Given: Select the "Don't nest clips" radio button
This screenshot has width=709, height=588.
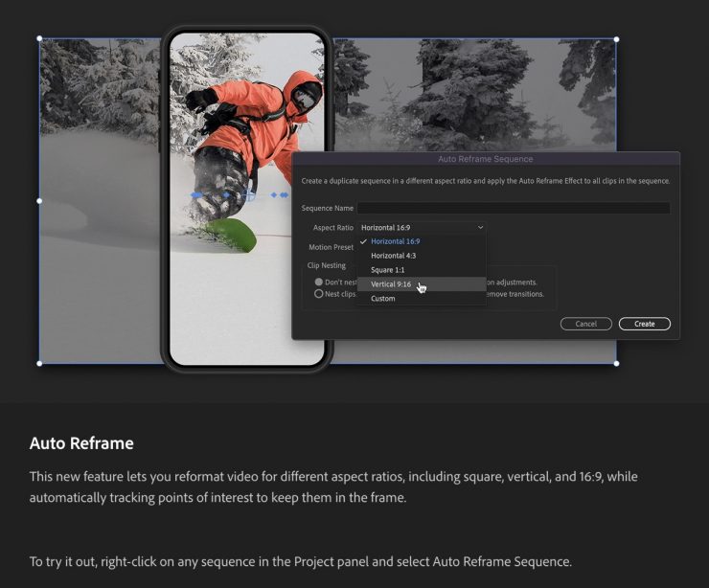Looking at the screenshot, I should pyautogui.click(x=319, y=283).
